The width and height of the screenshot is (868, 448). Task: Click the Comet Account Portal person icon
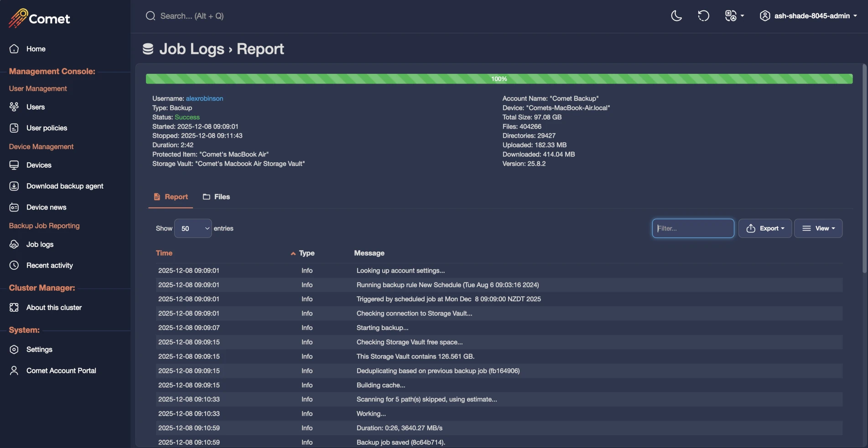[14, 371]
